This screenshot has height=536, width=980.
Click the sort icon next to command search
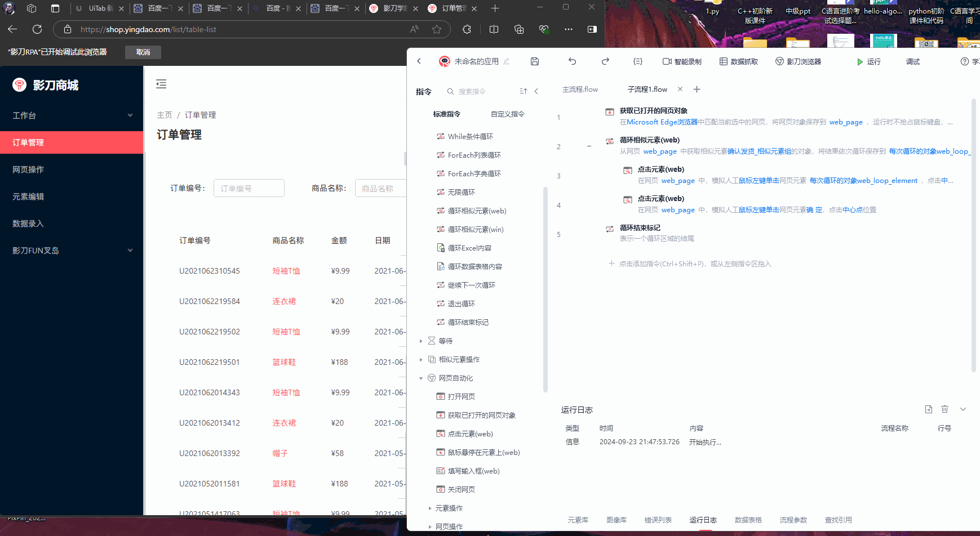click(x=524, y=91)
